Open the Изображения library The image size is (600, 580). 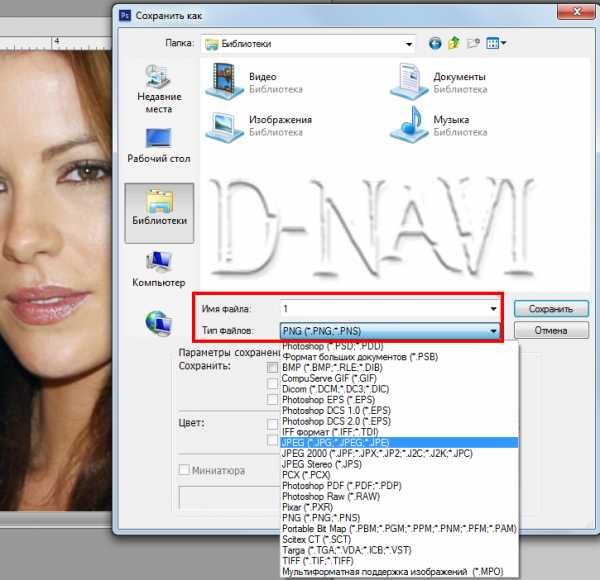[259, 125]
